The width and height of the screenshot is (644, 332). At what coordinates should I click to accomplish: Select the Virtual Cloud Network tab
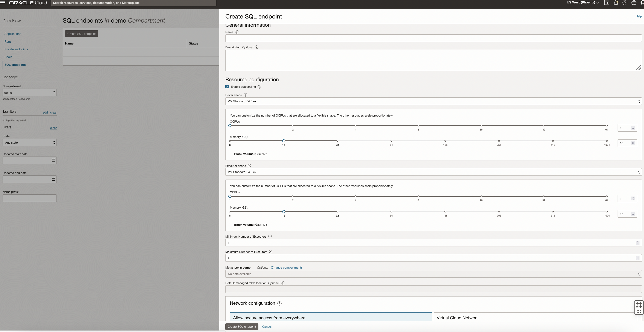(458, 318)
